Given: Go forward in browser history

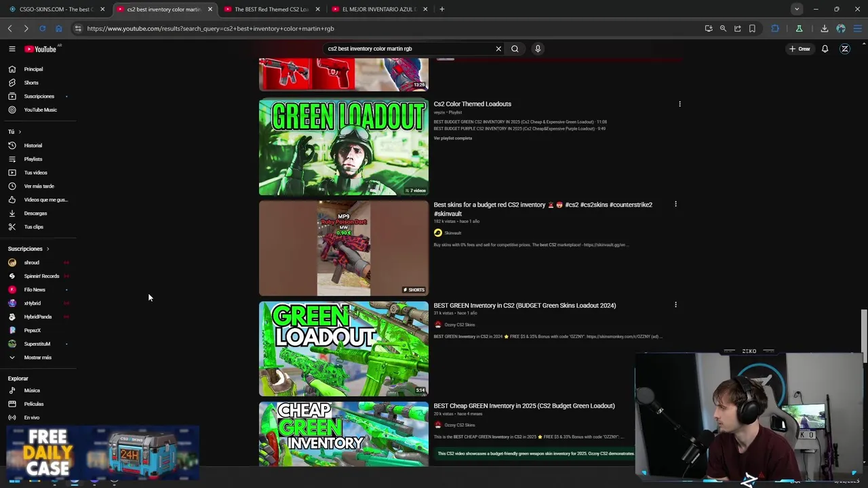Looking at the screenshot, I should click(x=26, y=28).
